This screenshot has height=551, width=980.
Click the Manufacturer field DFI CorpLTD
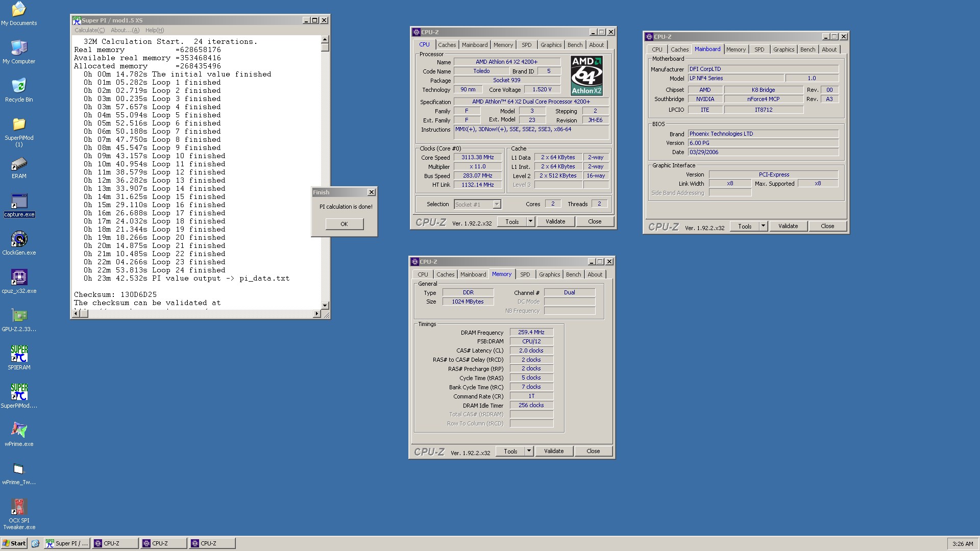click(x=763, y=69)
